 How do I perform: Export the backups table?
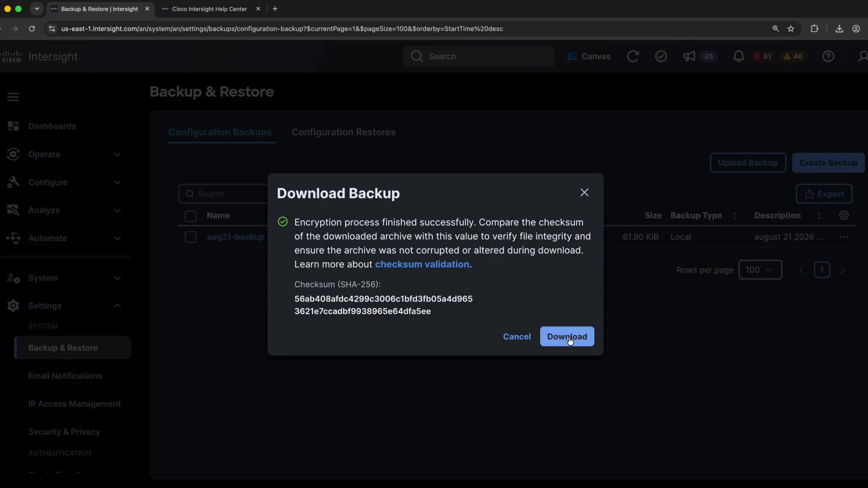tap(824, 194)
